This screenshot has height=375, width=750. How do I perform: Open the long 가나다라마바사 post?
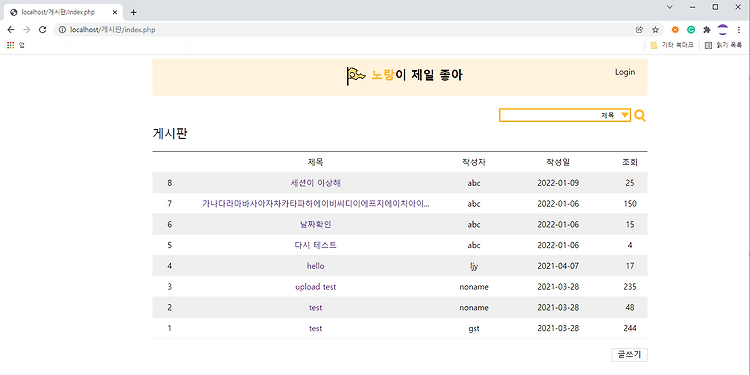316,204
